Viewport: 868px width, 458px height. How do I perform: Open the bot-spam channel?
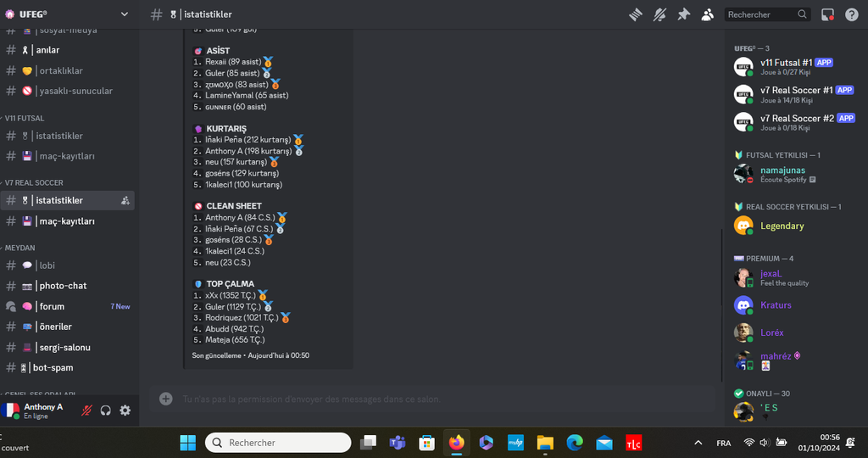[67, 368]
